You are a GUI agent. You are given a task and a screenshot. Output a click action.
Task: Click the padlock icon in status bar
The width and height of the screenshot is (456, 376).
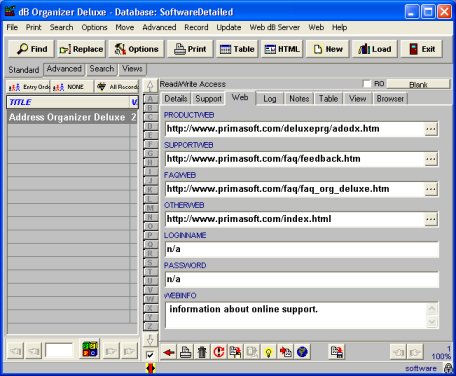click(x=448, y=368)
